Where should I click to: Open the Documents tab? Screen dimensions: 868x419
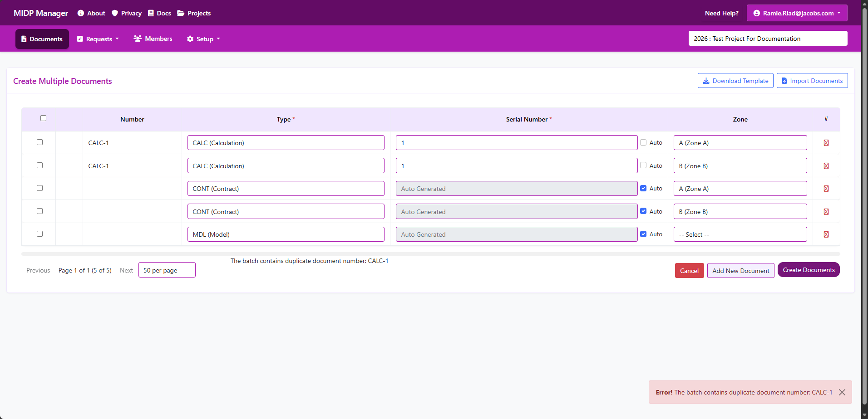[x=42, y=39]
